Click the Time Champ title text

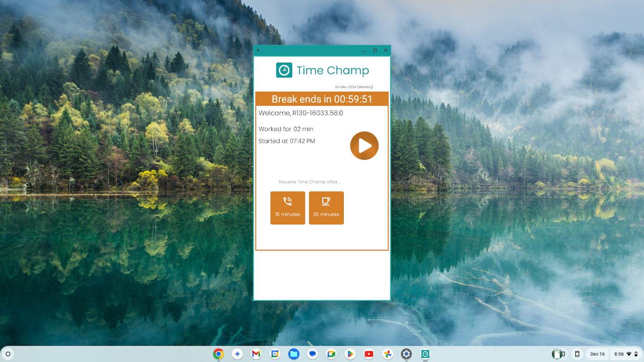[x=333, y=71]
